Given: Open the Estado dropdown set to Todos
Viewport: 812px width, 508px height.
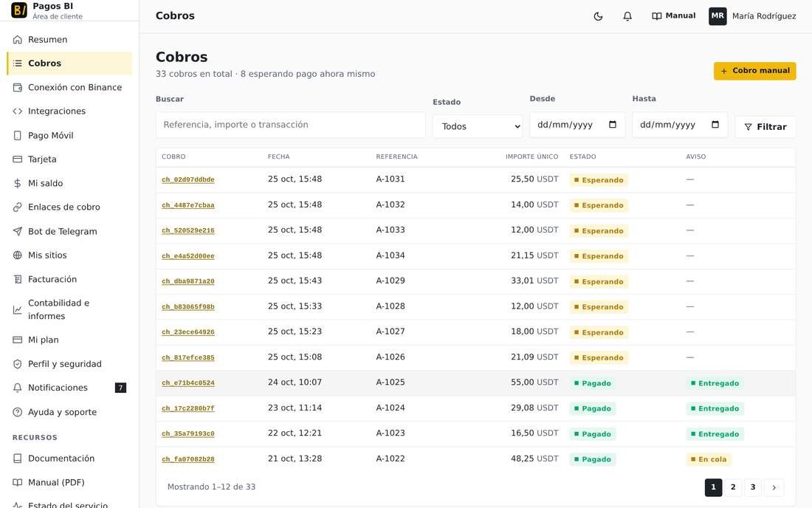Looking at the screenshot, I should 478,126.
